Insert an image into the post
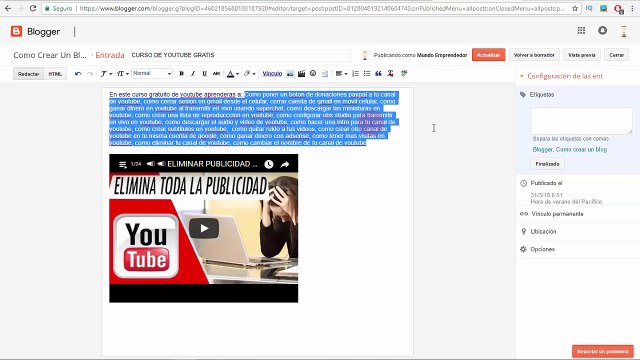Viewport: 640px width, 360px height. pos(290,74)
